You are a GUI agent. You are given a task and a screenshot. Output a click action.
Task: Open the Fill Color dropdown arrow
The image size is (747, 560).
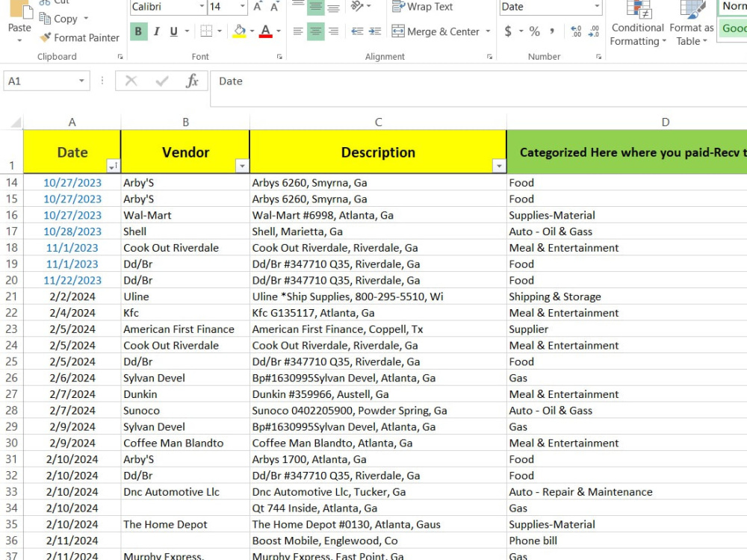[x=252, y=31]
